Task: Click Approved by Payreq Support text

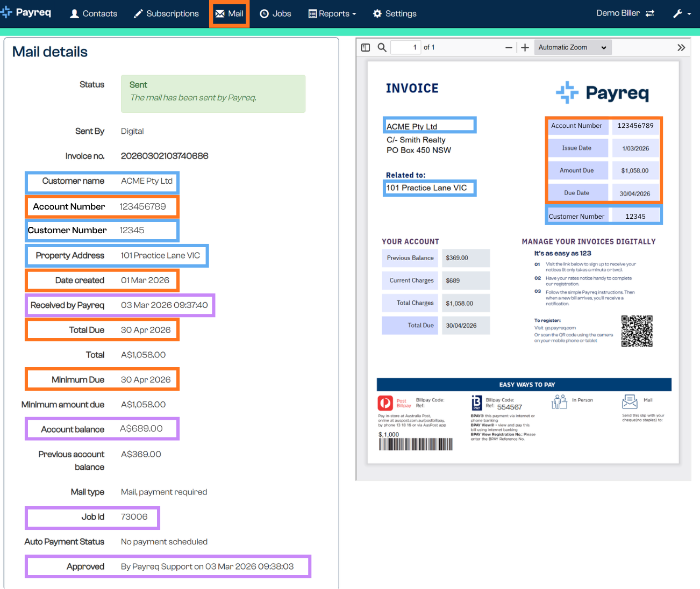Action: 207,566
